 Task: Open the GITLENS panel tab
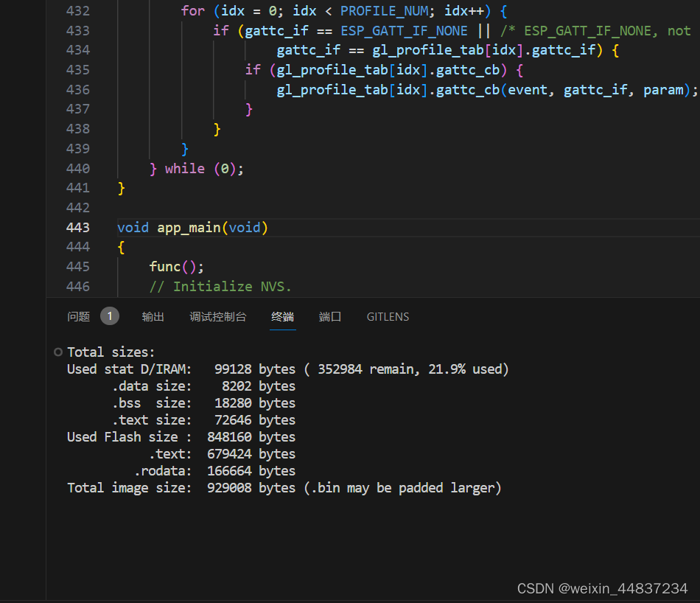(x=388, y=316)
